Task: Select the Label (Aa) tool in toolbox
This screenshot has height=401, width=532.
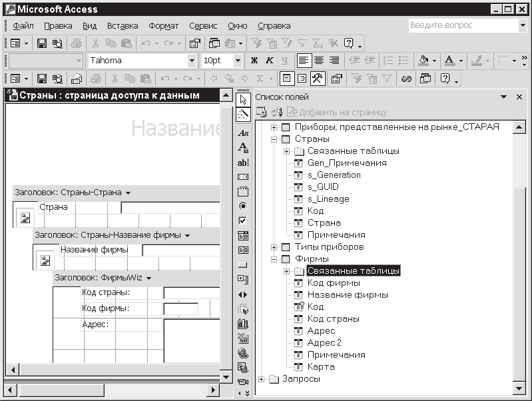Action: point(243,133)
